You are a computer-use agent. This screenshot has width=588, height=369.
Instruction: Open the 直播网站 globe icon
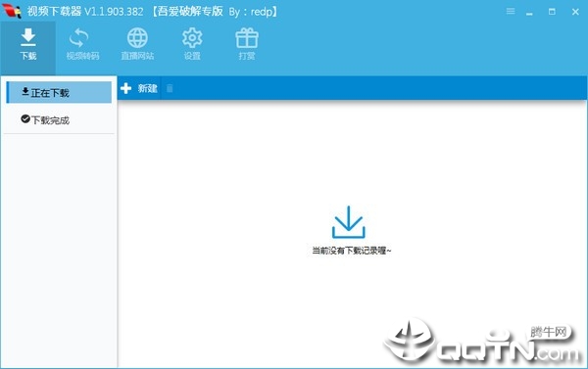pyautogui.click(x=137, y=38)
